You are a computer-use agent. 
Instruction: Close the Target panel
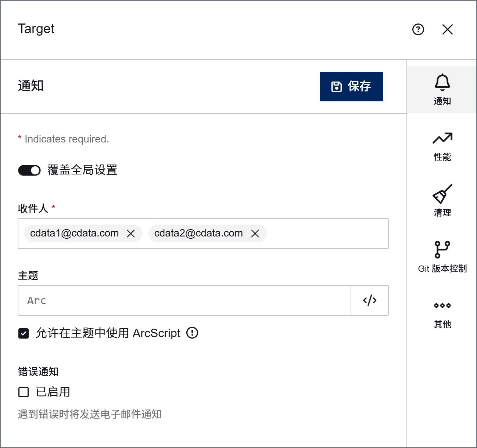448,29
